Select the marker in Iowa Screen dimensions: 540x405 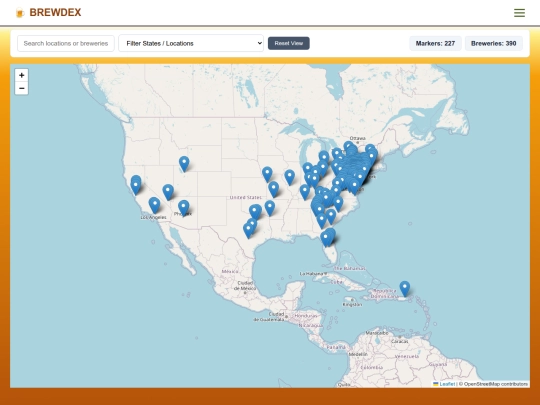290,177
